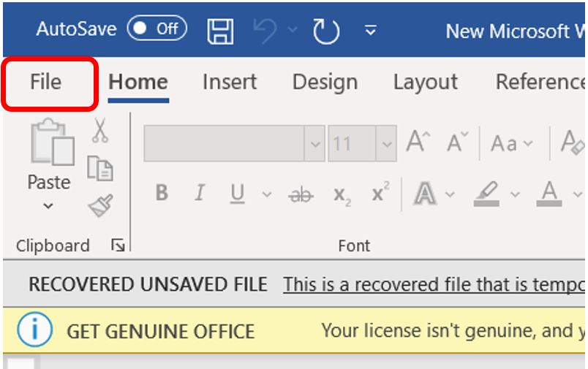The height and width of the screenshot is (369, 588).
Task: Click the Redo arrow icon
Action: [x=326, y=30]
